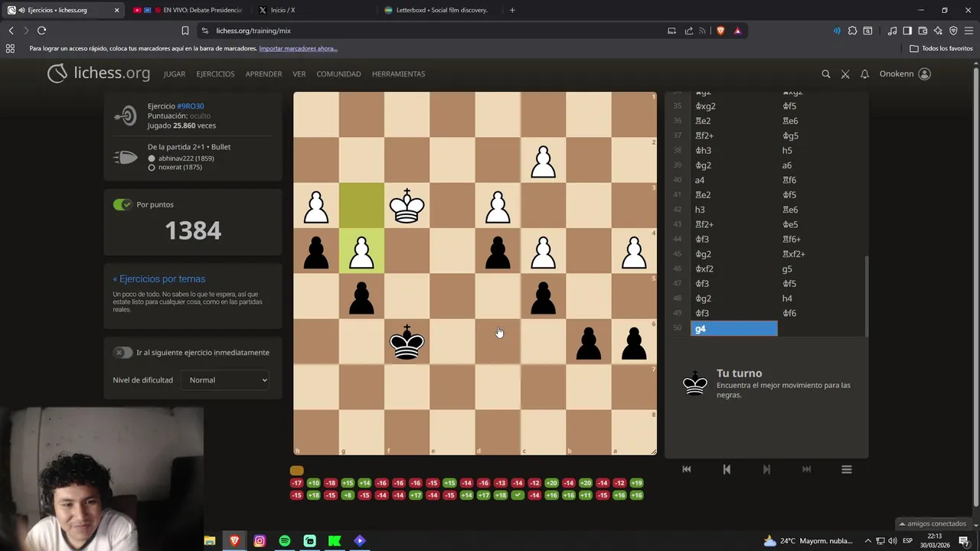The height and width of the screenshot is (551, 980).
Task: Open the HERRAMIENTAS menu
Action: tap(398, 74)
